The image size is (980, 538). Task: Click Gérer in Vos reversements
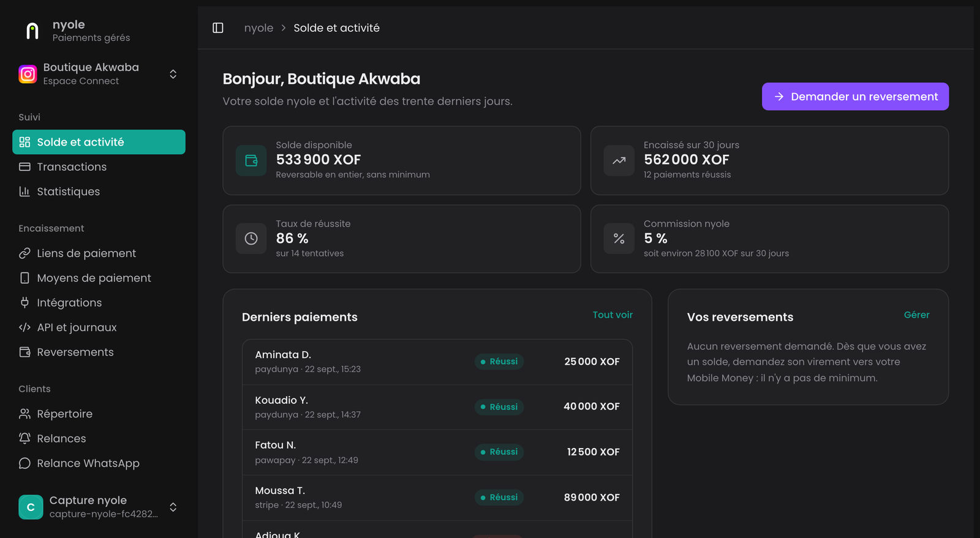pyautogui.click(x=917, y=315)
